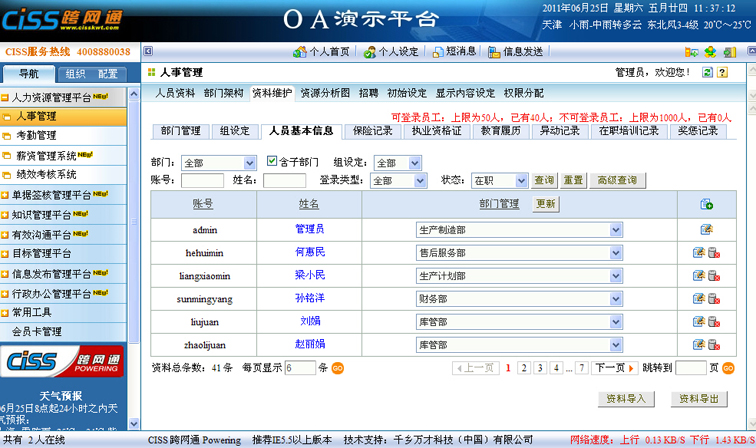This screenshot has width=756, height=448.
Task: Open the 何惠民 employee name link
Action: (309, 253)
